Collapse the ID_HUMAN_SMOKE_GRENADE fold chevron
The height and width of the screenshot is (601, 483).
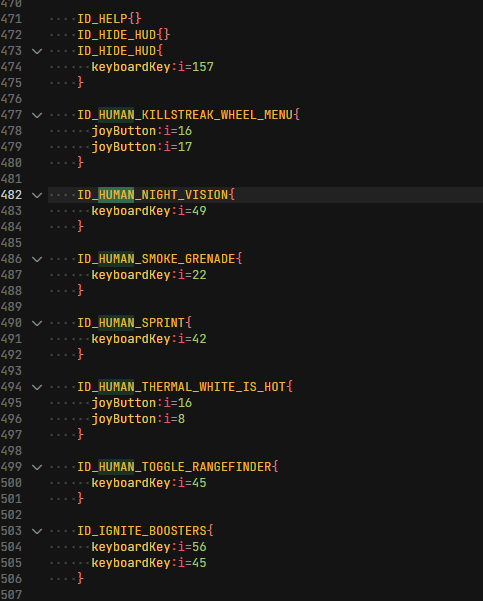pos(37,259)
